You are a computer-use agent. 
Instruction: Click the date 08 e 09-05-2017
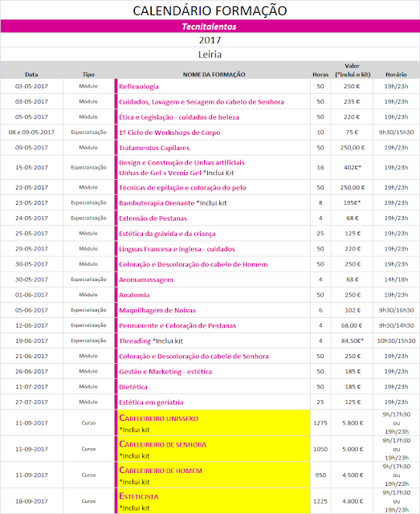[x=31, y=133]
